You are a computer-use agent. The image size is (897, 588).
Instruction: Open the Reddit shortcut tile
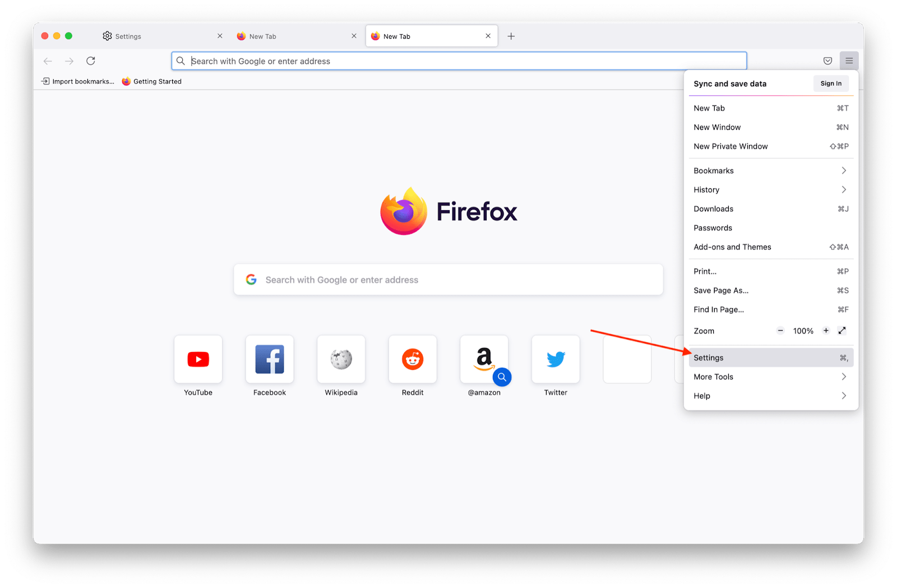[413, 359]
